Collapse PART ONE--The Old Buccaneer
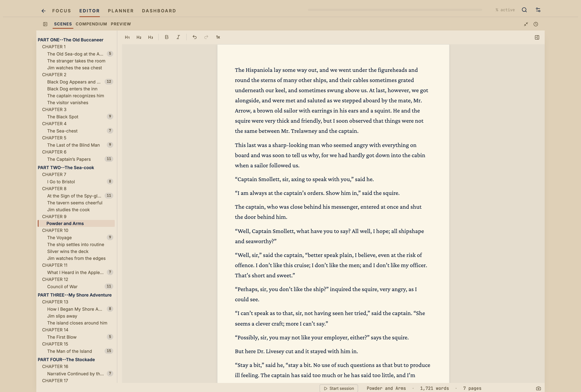Image resolution: width=581 pixels, height=392 pixels. 70,40
